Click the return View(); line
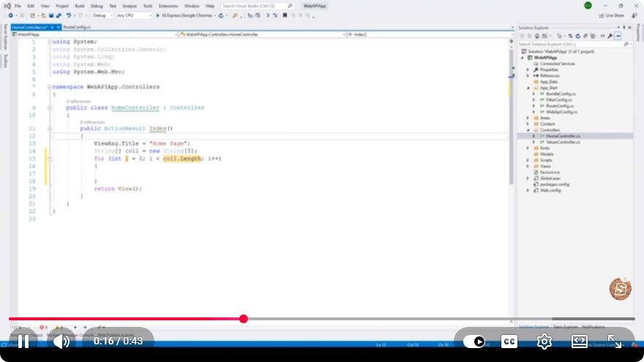 tap(118, 189)
